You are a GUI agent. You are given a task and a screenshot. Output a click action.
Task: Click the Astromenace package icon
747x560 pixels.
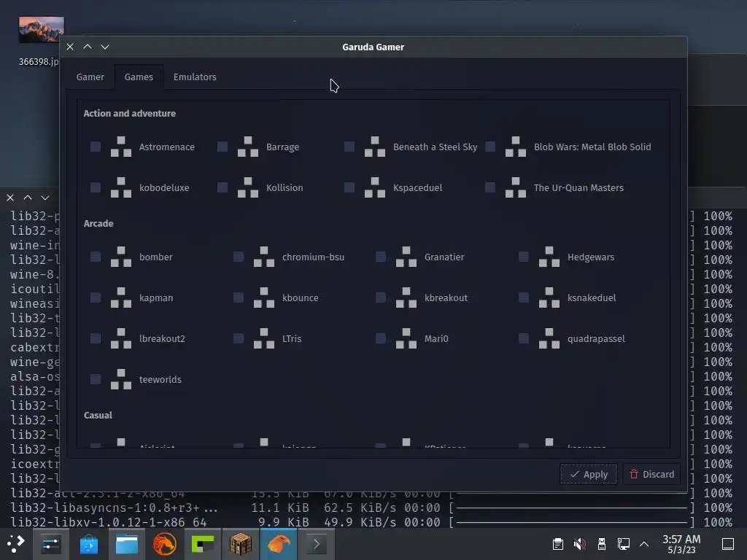pyautogui.click(x=121, y=147)
